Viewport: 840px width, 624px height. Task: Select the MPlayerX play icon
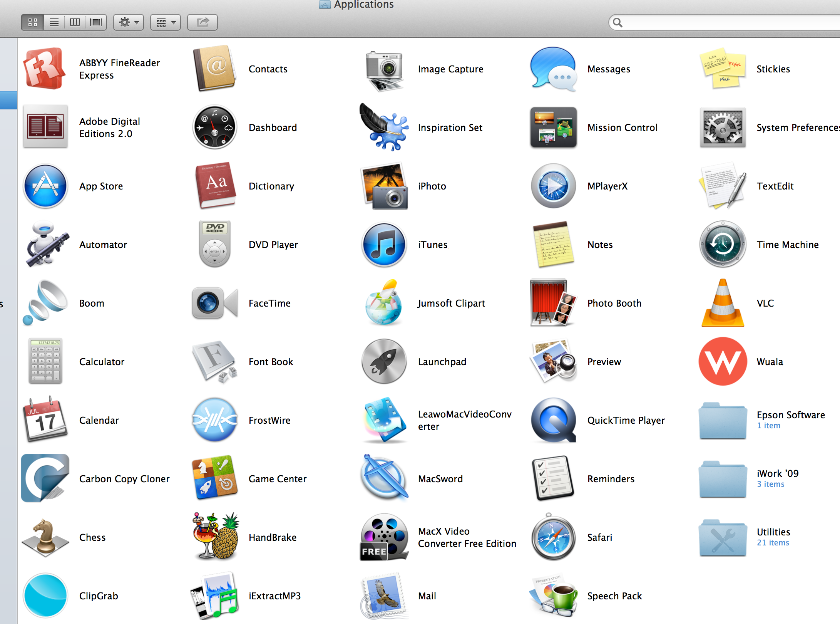click(x=554, y=186)
